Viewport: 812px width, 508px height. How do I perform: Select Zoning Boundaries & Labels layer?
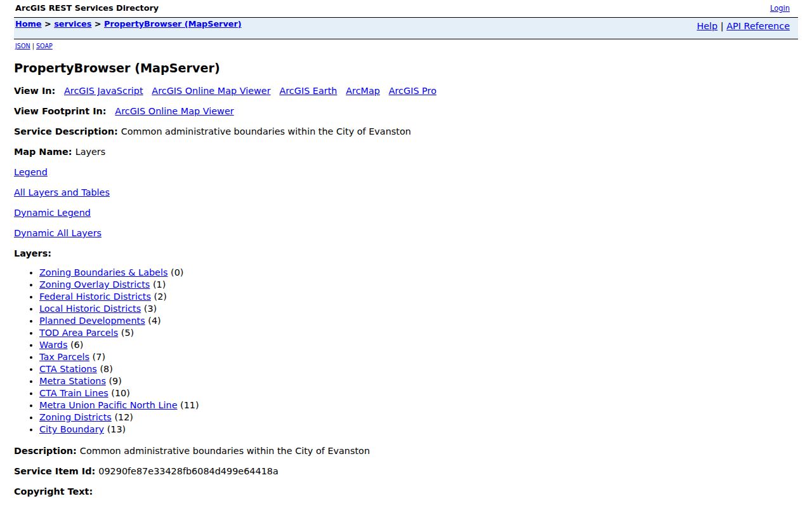[x=103, y=272]
